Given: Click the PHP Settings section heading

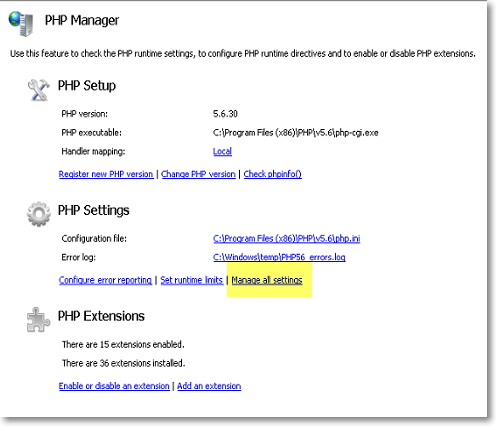Looking at the screenshot, I should (93, 210).
